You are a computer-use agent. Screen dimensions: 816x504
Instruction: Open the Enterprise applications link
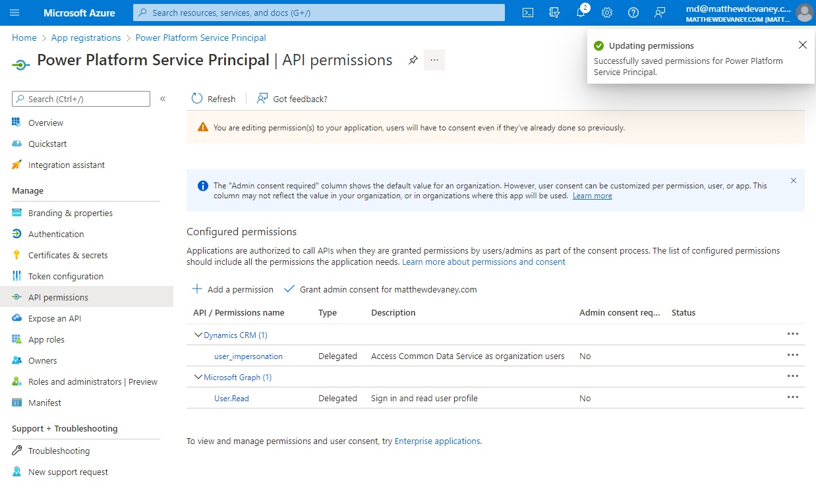coord(437,441)
